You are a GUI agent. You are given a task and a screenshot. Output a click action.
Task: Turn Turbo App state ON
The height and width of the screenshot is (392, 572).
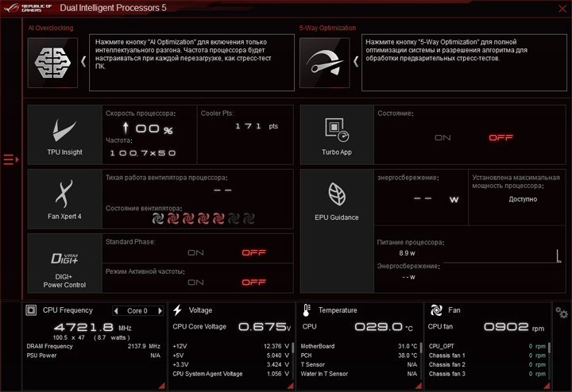click(443, 138)
